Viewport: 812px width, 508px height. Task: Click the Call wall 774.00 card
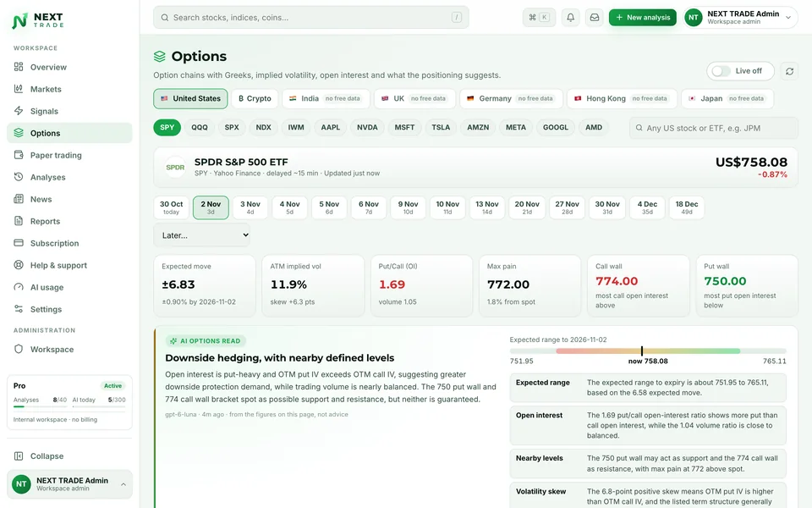(638, 285)
